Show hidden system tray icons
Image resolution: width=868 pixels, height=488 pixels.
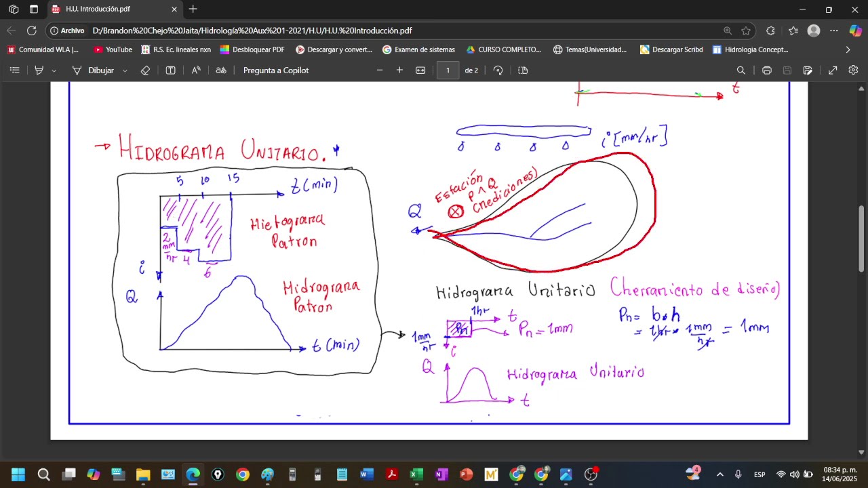click(720, 474)
